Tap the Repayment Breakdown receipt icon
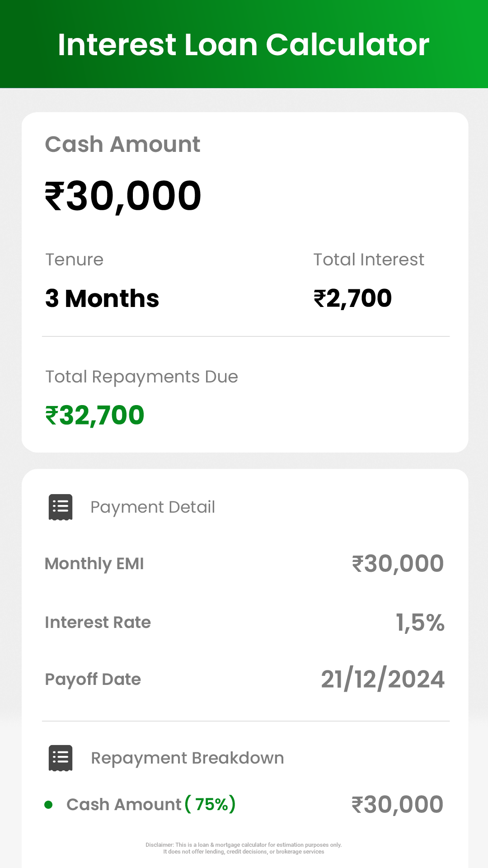This screenshot has width=488, height=868. [61, 758]
